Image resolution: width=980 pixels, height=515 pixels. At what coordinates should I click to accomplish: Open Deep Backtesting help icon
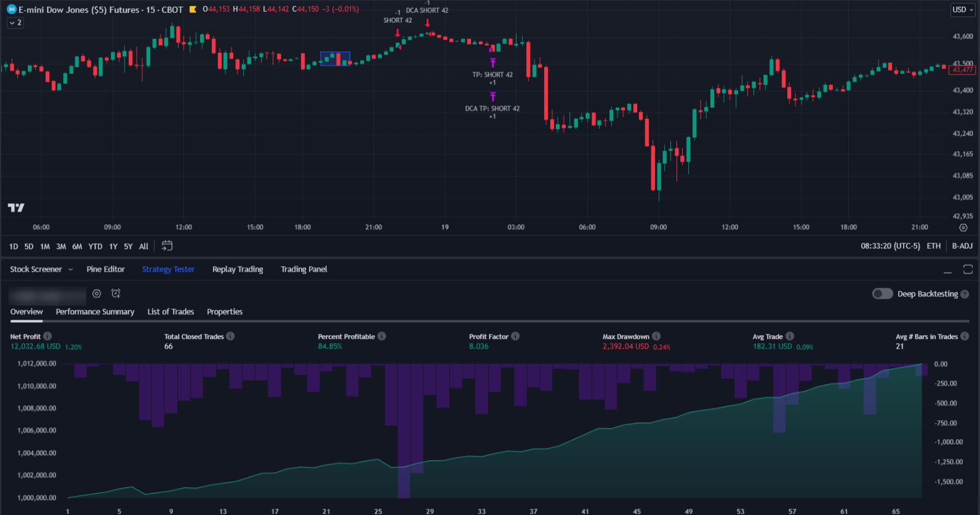coord(965,294)
